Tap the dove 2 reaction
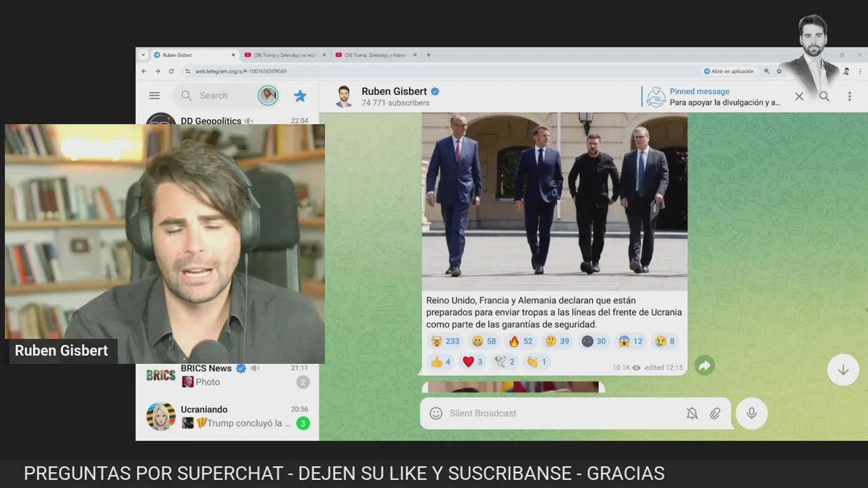The image size is (868, 488). click(505, 362)
